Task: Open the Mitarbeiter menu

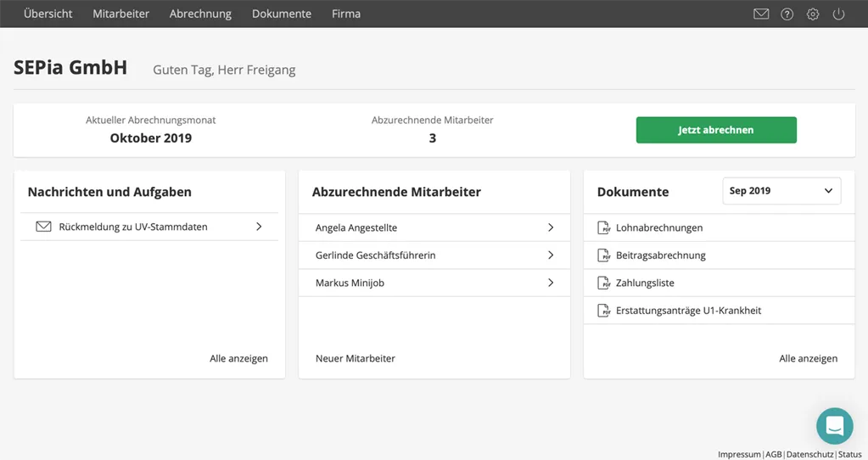Action: tap(120, 14)
